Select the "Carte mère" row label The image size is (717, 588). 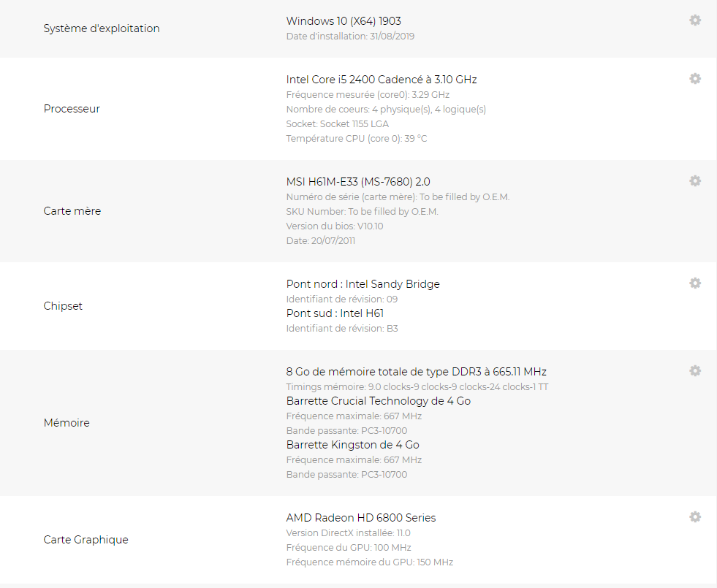[72, 211]
